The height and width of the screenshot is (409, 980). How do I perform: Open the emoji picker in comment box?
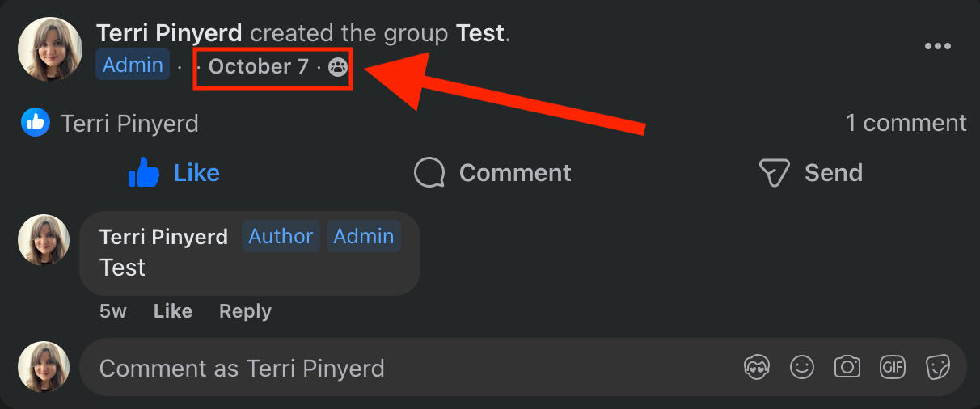pos(802,368)
